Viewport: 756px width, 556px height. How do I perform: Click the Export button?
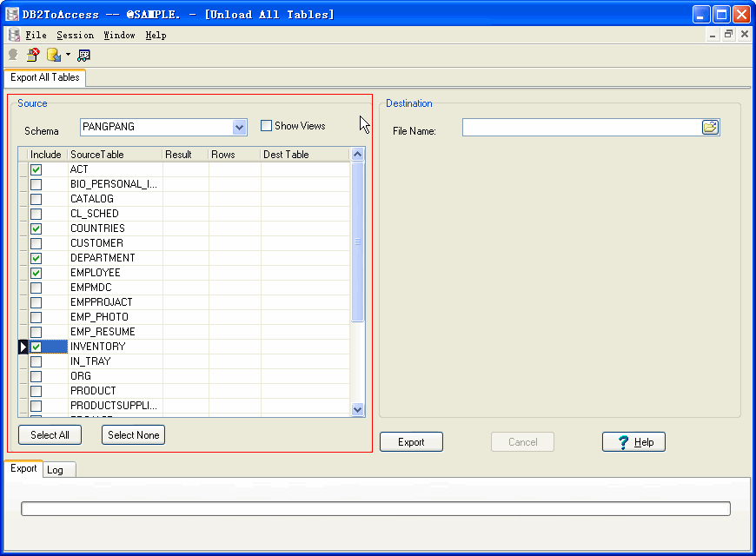tap(411, 442)
